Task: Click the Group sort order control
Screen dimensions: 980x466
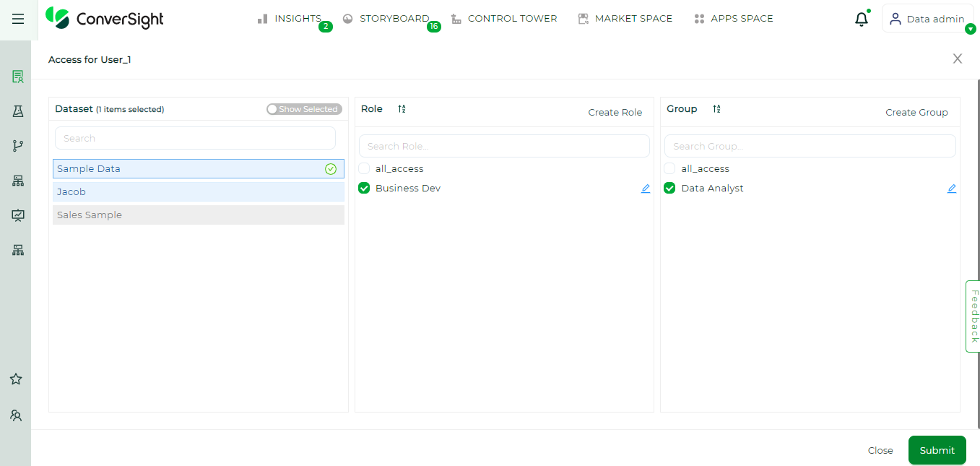Action: [x=716, y=108]
